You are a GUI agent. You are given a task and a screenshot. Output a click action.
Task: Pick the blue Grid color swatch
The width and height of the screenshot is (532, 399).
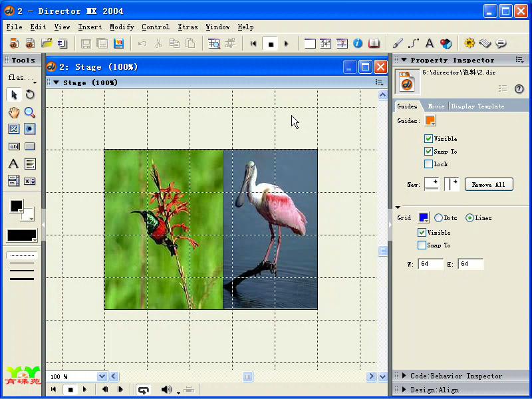[424, 218]
